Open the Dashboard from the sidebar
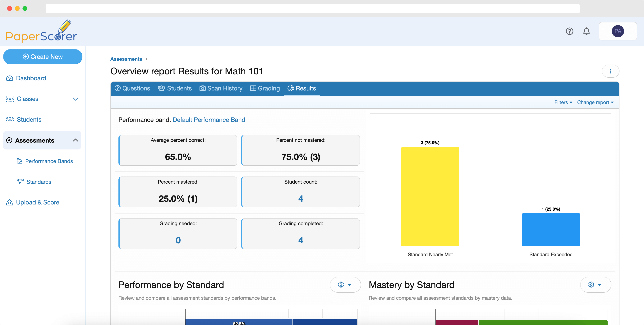 (31, 78)
